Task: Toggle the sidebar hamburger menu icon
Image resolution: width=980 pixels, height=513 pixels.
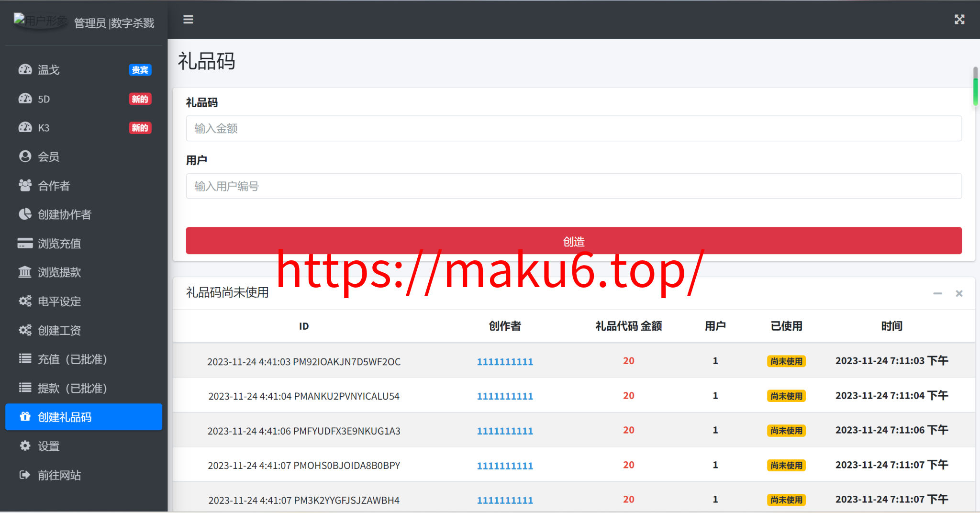Action: pos(188,20)
